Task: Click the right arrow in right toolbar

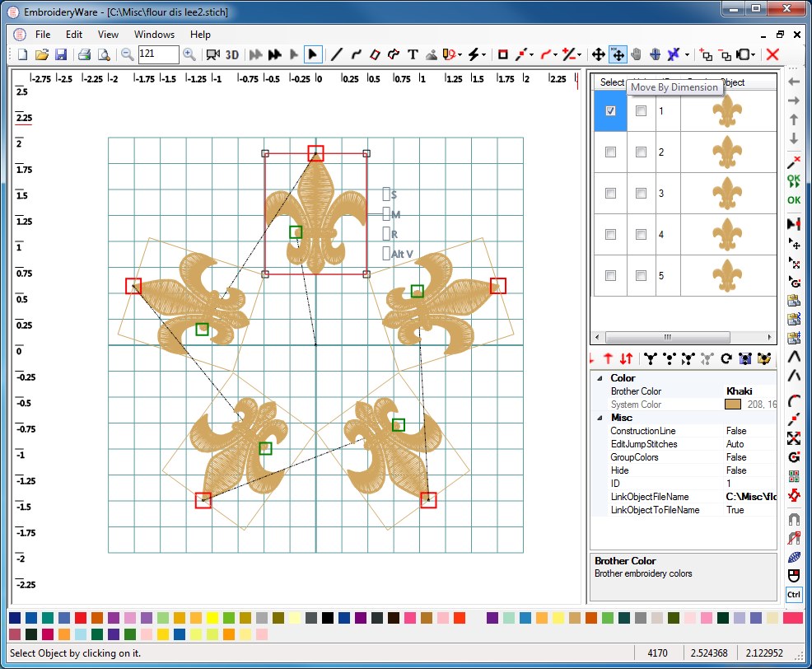Action: (794, 101)
